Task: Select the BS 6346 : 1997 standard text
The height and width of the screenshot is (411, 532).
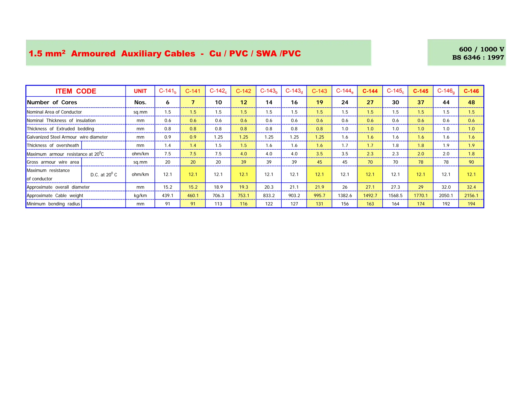Action: [478, 57]
